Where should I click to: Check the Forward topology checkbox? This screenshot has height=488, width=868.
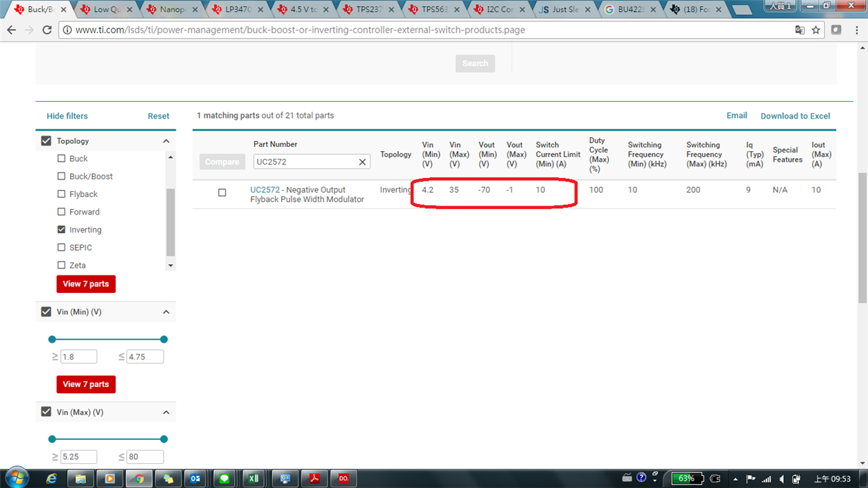click(61, 212)
